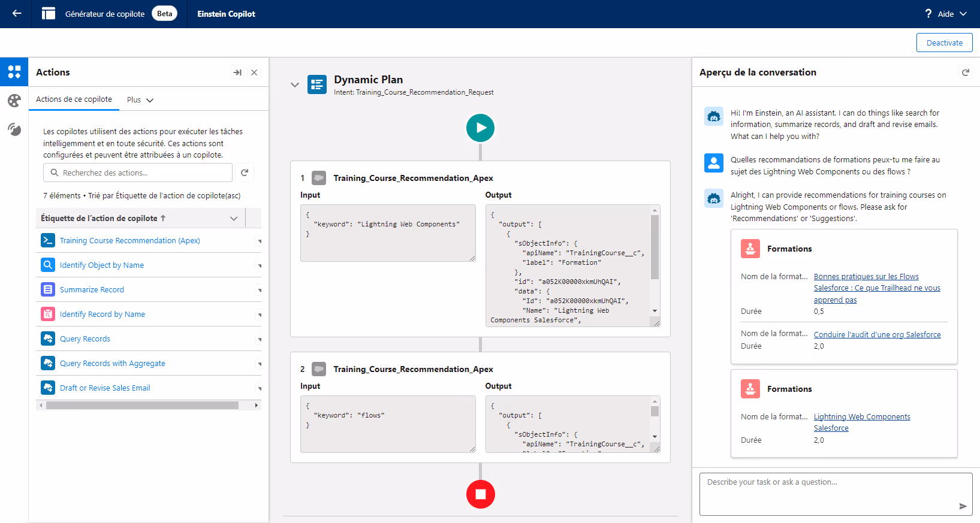Click the Summarize Record icon
This screenshot has height=523, width=980.
tap(48, 289)
